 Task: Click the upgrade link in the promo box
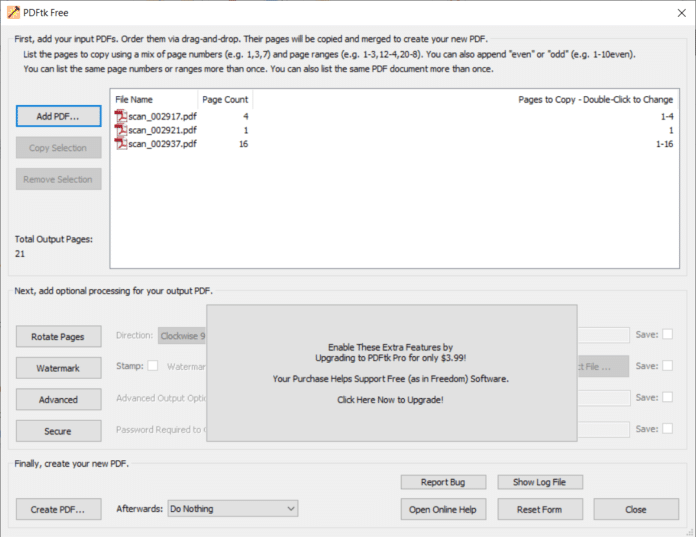click(x=390, y=399)
